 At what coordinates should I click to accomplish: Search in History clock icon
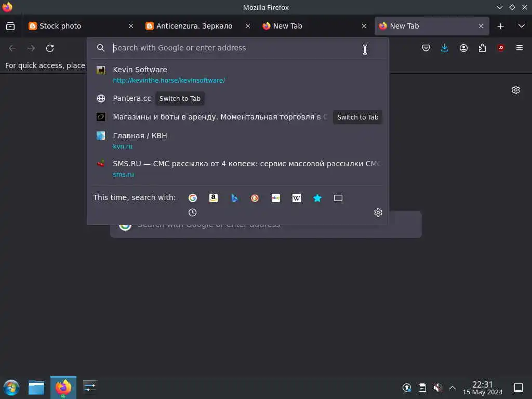click(192, 212)
